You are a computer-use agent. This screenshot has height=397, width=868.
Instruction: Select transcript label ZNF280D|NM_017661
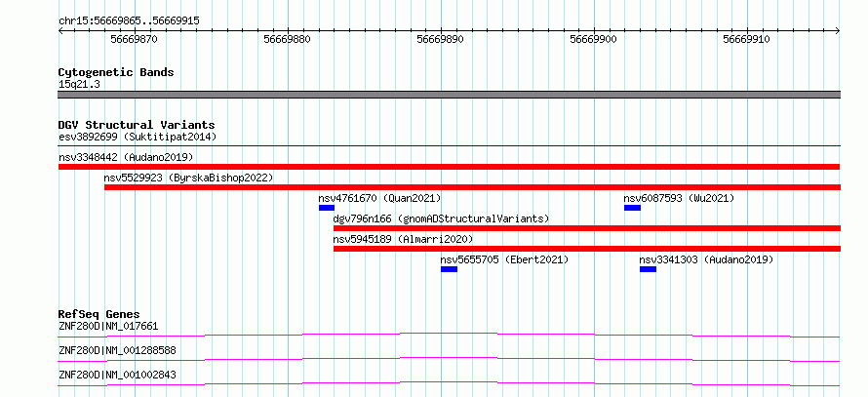(x=108, y=326)
